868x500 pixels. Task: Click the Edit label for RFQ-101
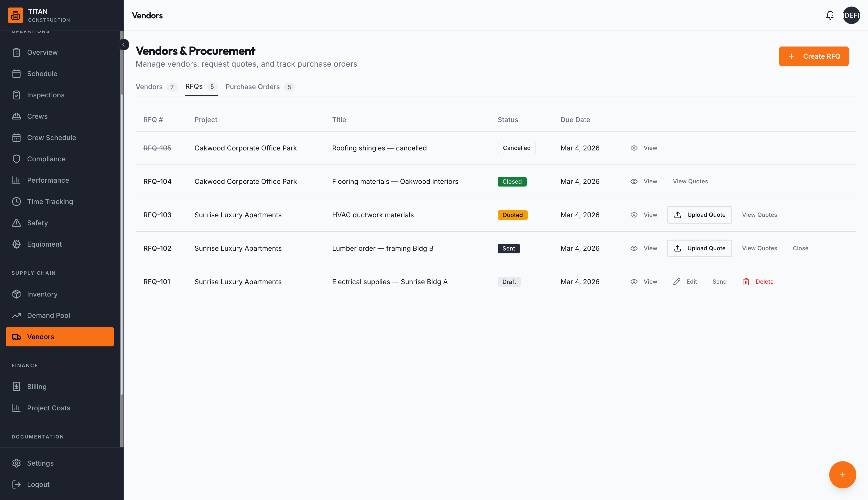(x=691, y=281)
